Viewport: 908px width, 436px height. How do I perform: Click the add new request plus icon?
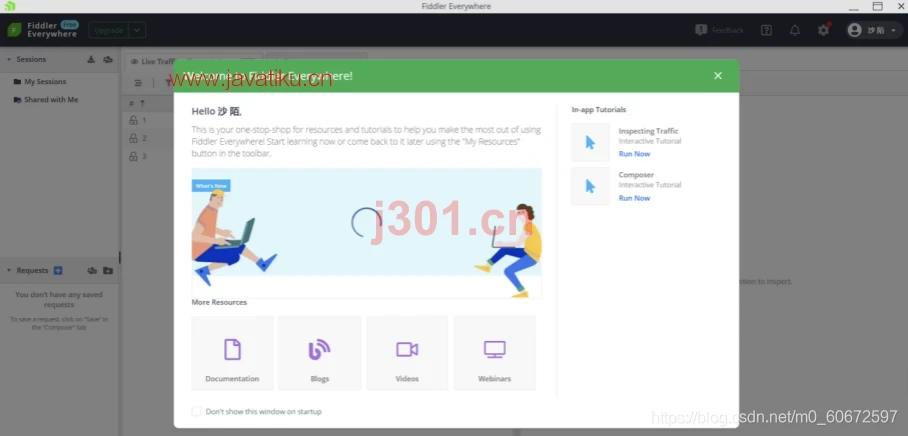58,270
